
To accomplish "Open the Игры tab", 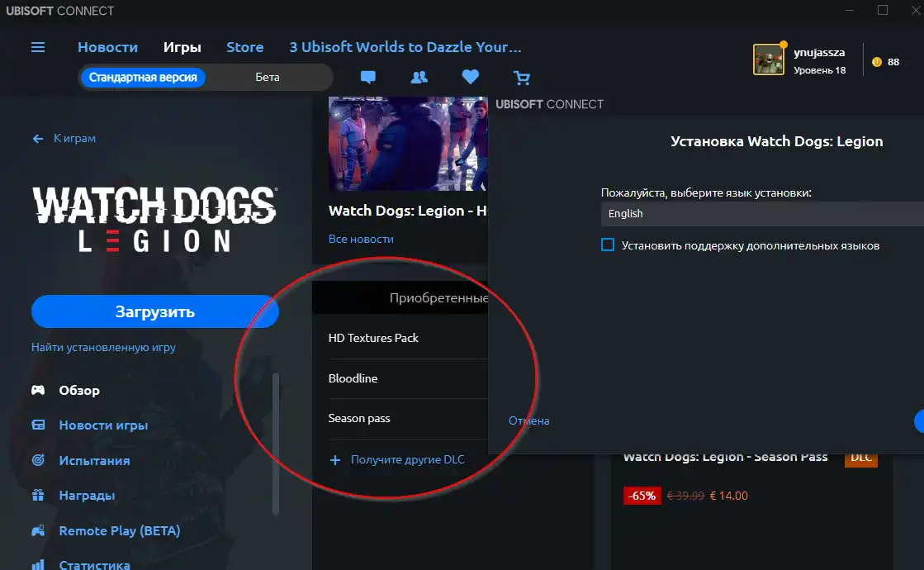I will [182, 47].
